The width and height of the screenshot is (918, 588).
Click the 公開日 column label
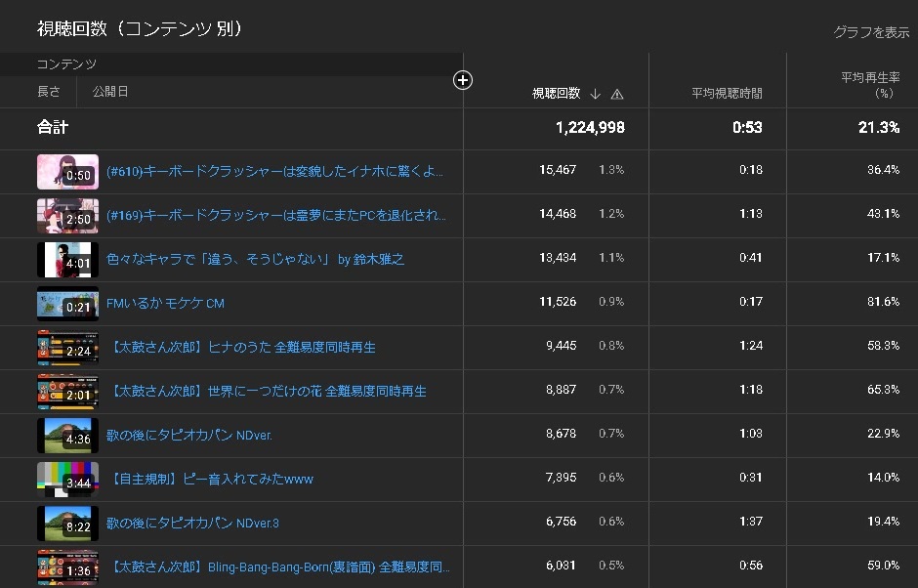[110, 92]
